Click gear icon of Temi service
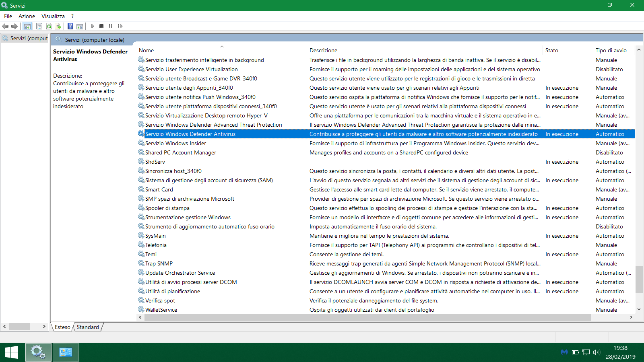 click(x=141, y=254)
